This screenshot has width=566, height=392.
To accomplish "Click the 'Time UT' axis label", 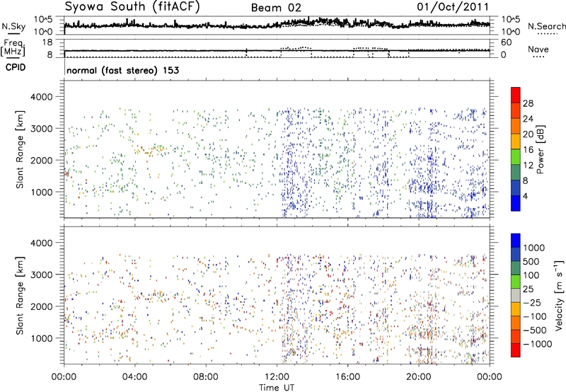I will pyautogui.click(x=277, y=387).
